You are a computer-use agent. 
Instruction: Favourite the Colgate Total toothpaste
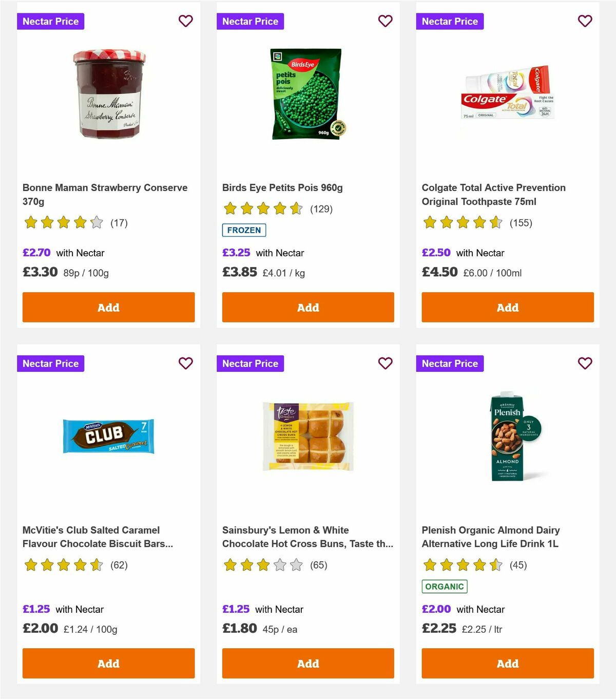tap(585, 21)
